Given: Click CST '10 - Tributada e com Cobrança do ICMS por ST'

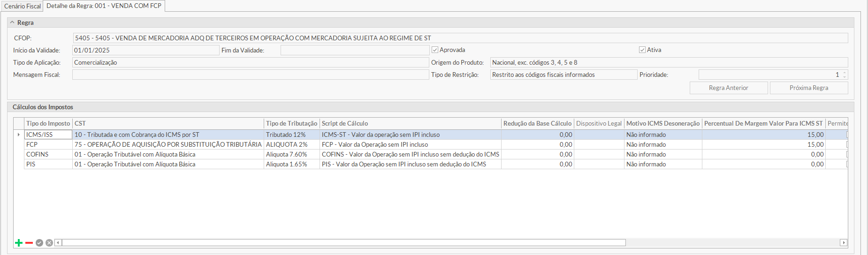Looking at the screenshot, I should [x=168, y=135].
